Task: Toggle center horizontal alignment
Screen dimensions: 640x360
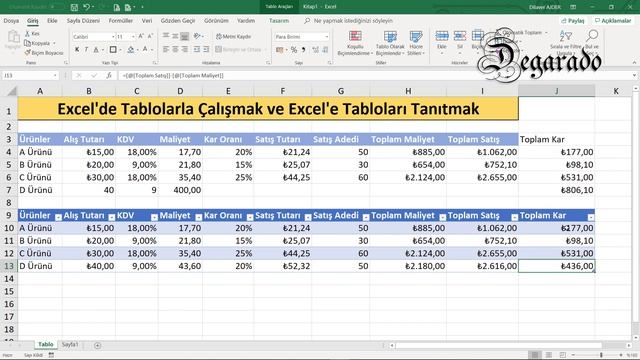Action: (x=175, y=49)
